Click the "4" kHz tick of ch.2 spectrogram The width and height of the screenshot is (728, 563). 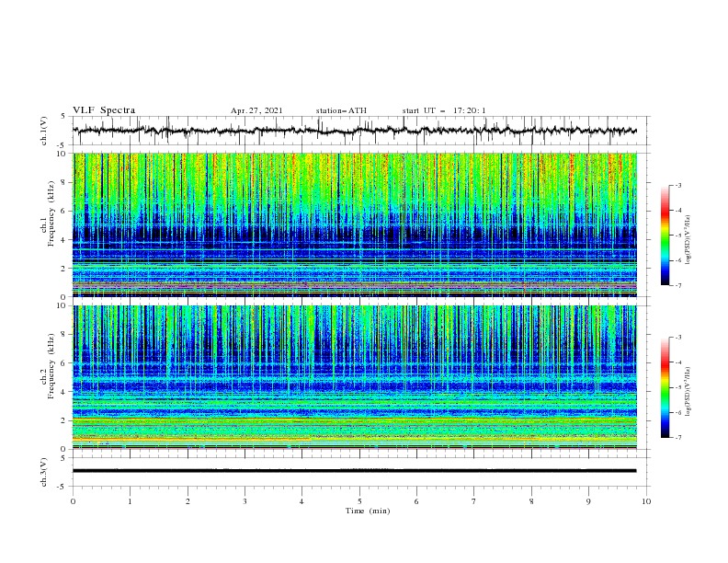65,392
